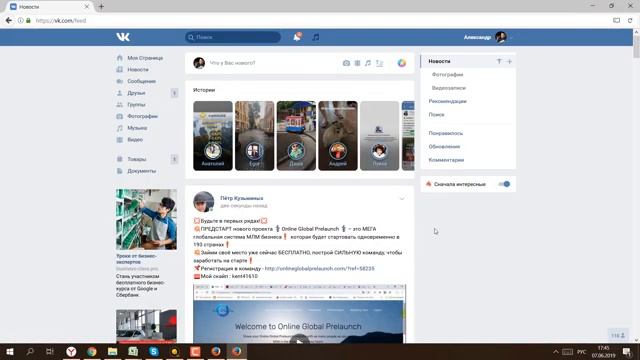The height and width of the screenshot is (360, 640).
Task: Open Андрей's story
Action: point(338,136)
